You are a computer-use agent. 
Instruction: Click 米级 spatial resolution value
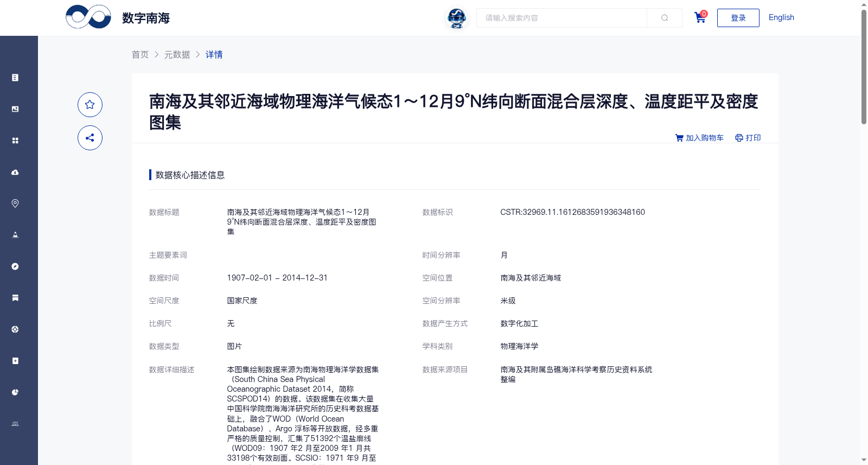(508, 301)
